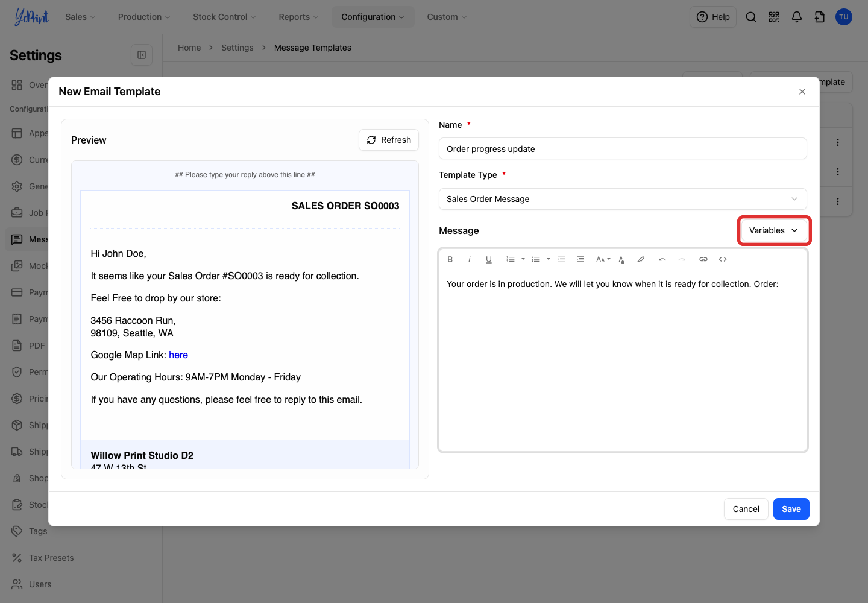Redo the last edit

(x=682, y=259)
